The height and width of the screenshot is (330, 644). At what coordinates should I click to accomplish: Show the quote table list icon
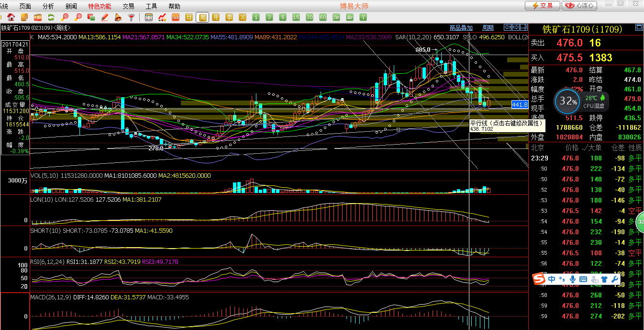coord(149,17)
